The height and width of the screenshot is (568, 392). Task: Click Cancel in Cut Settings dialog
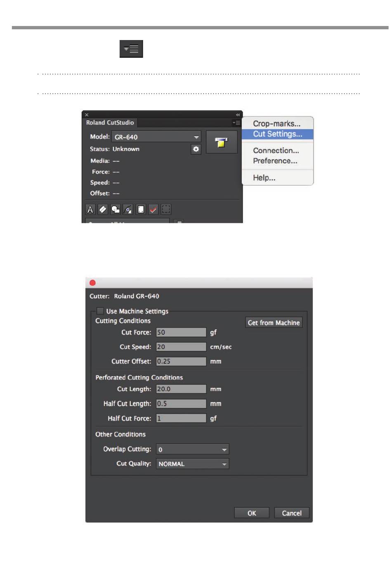292,513
